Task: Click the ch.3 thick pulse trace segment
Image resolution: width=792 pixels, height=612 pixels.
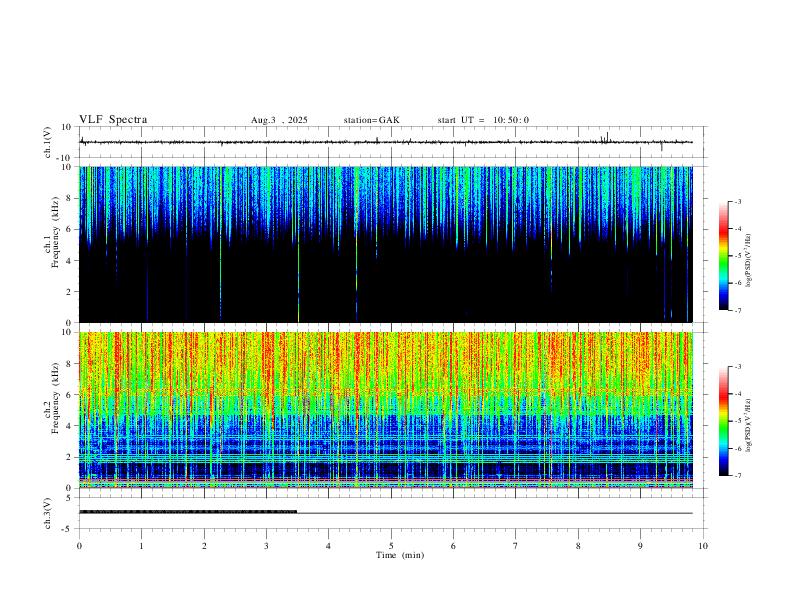Action: pyautogui.click(x=188, y=512)
